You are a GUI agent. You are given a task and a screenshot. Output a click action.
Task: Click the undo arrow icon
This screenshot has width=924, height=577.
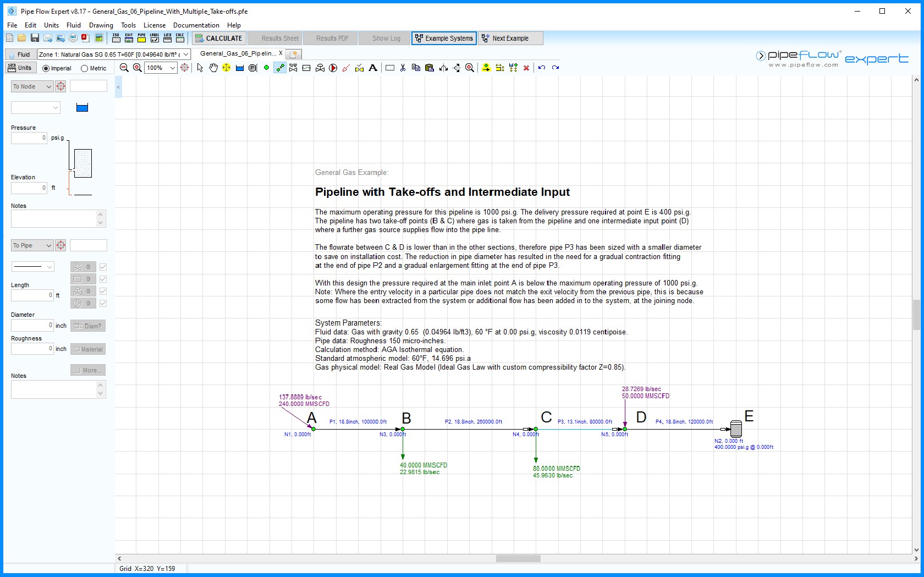click(542, 68)
